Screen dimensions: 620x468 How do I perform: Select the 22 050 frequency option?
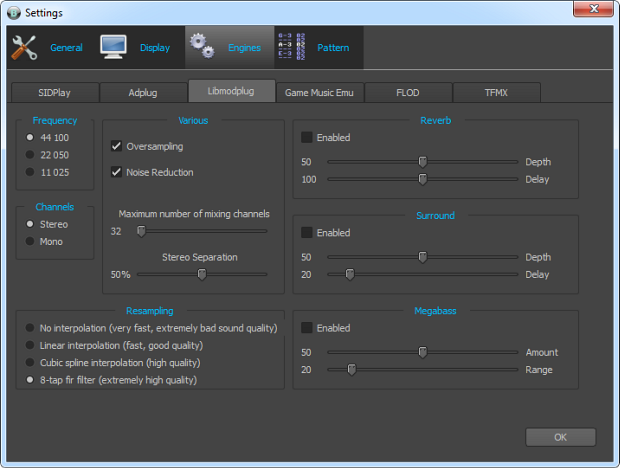coord(31,155)
